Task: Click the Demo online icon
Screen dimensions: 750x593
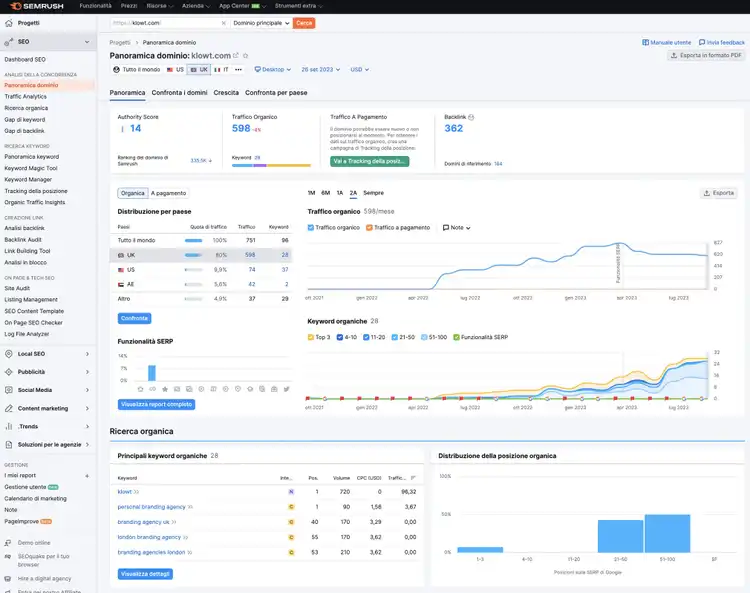Action: [8, 543]
